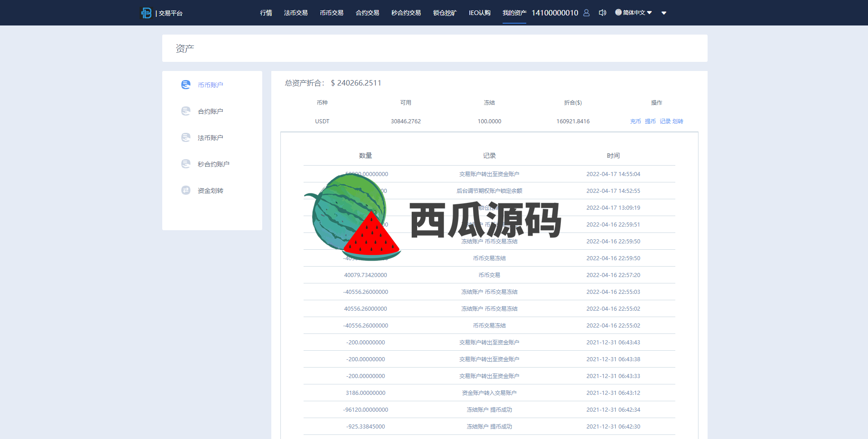Click amount -96120.00000000
The width and height of the screenshot is (868, 439).
tap(365, 410)
